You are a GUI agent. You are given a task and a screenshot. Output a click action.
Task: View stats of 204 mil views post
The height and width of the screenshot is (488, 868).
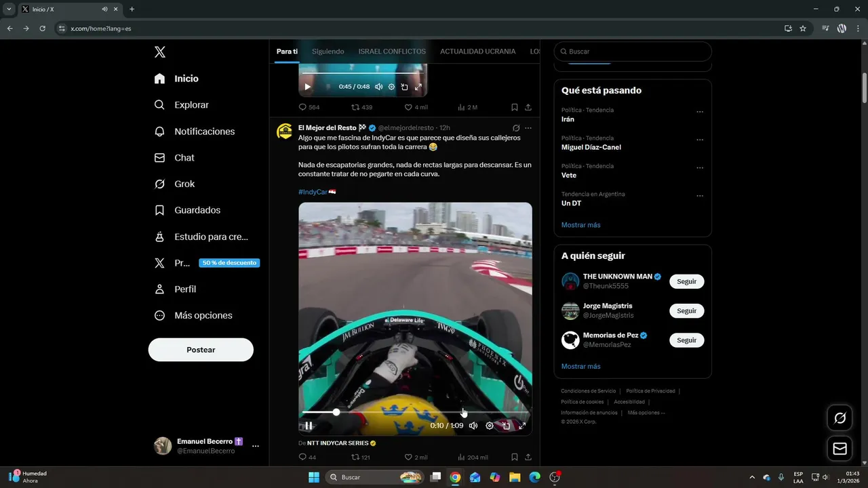point(473,457)
